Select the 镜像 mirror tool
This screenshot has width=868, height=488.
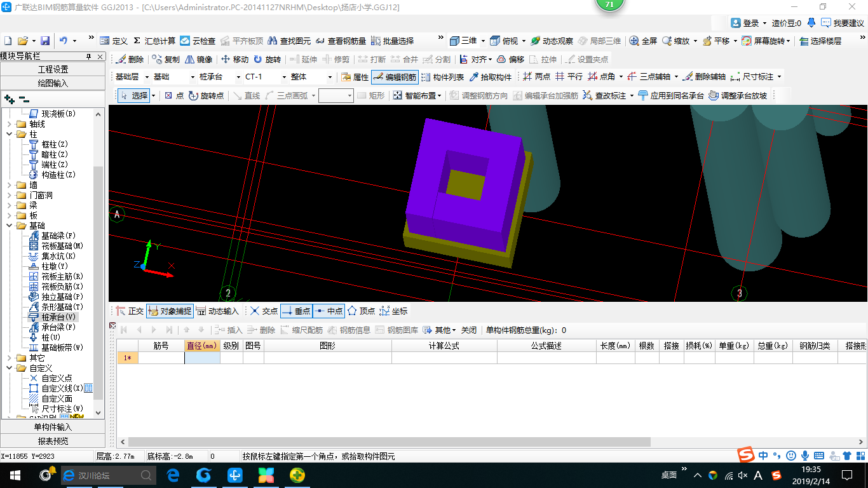pyautogui.click(x=199, y=59)
